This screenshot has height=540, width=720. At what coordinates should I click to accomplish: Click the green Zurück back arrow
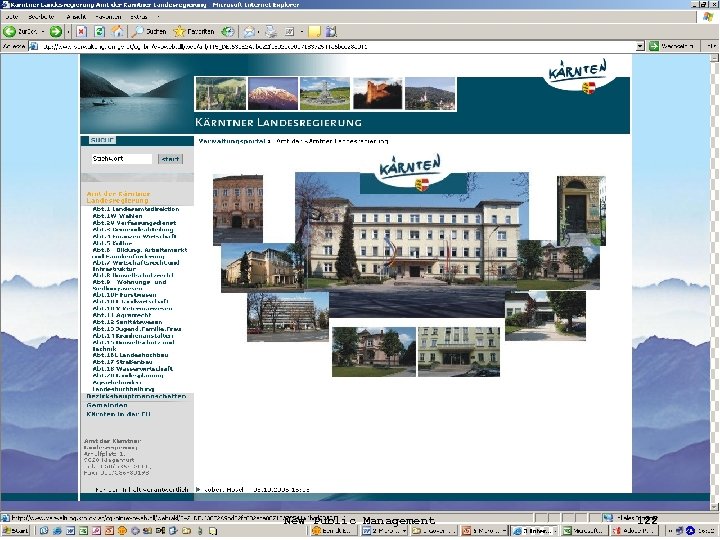[x=9, y=32]
